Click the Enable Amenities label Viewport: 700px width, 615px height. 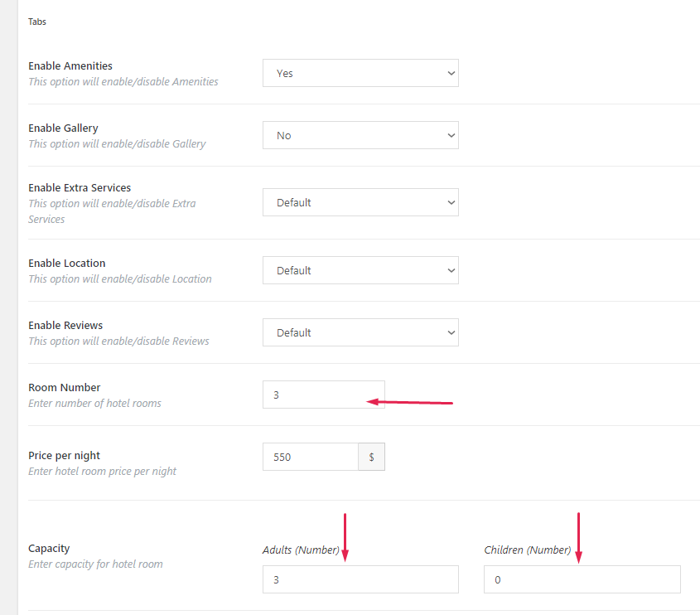click(70, 65)
